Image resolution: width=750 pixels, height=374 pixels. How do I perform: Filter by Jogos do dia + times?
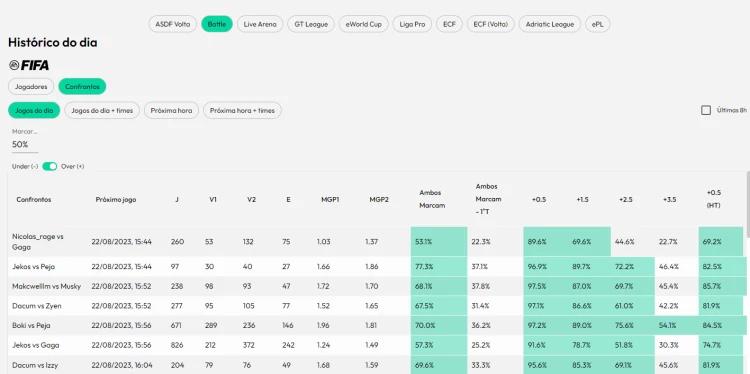pos(102,110)
